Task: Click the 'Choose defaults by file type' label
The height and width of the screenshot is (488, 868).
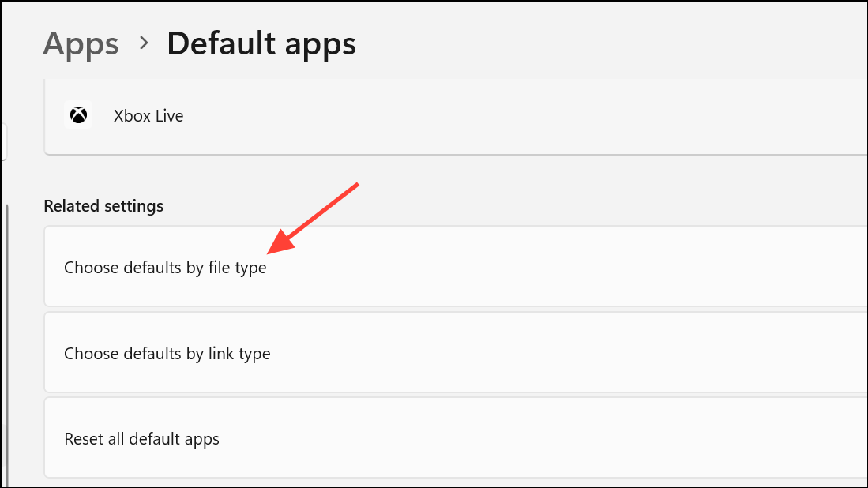Action: pyautogui.click(x=165, y=268)
